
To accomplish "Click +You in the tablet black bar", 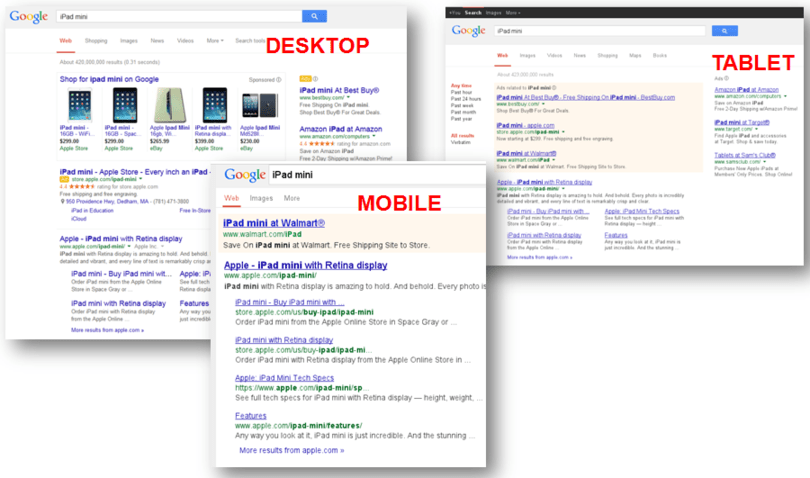I will (x=455, y=13).
